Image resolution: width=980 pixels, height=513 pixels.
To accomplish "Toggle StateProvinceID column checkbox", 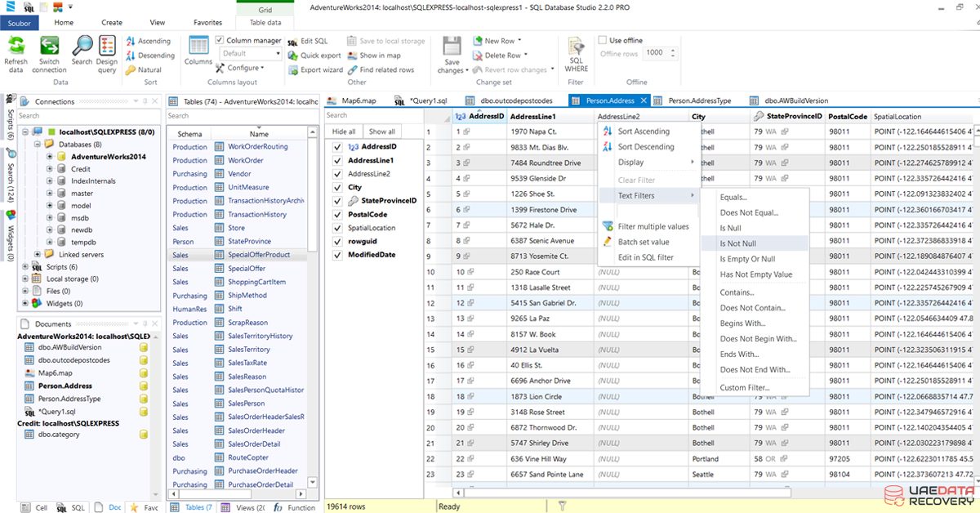I will pos(337,201).
